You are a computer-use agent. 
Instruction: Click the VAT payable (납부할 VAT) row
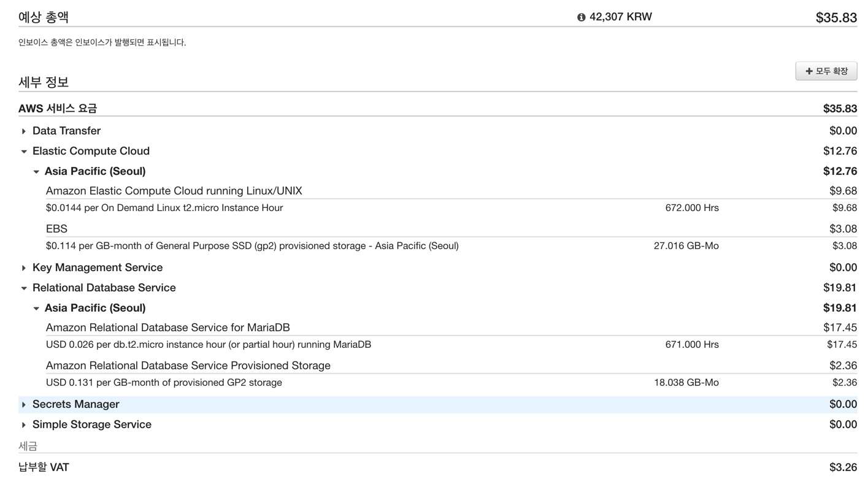44,467
